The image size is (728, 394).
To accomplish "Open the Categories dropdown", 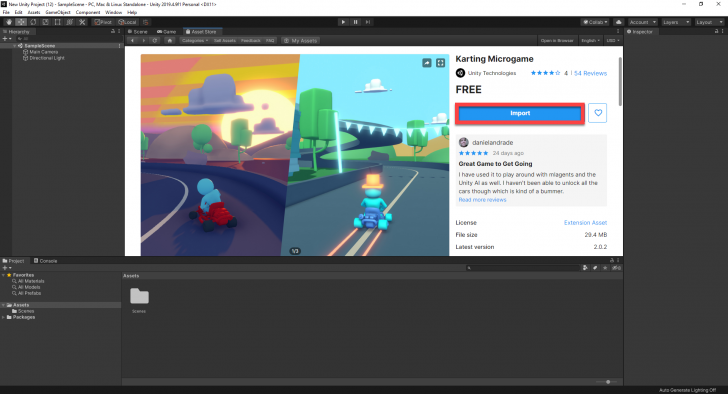I will [x=194, y=40].
